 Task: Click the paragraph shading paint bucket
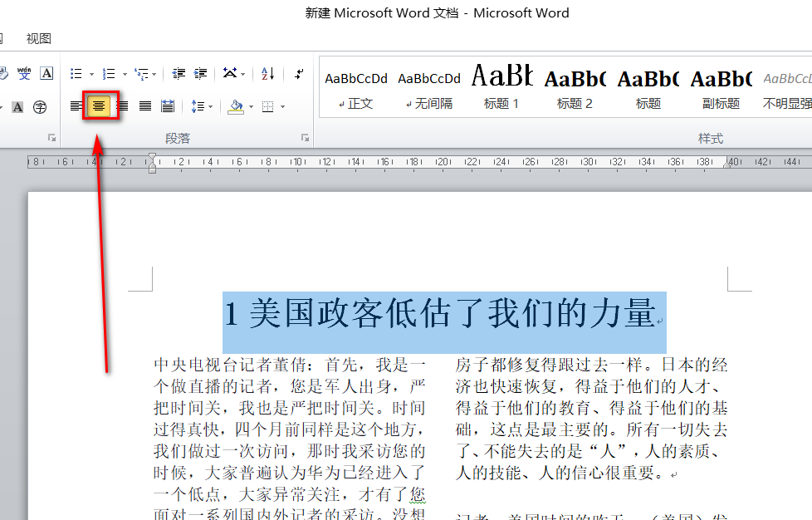click(x=236, y=106)
